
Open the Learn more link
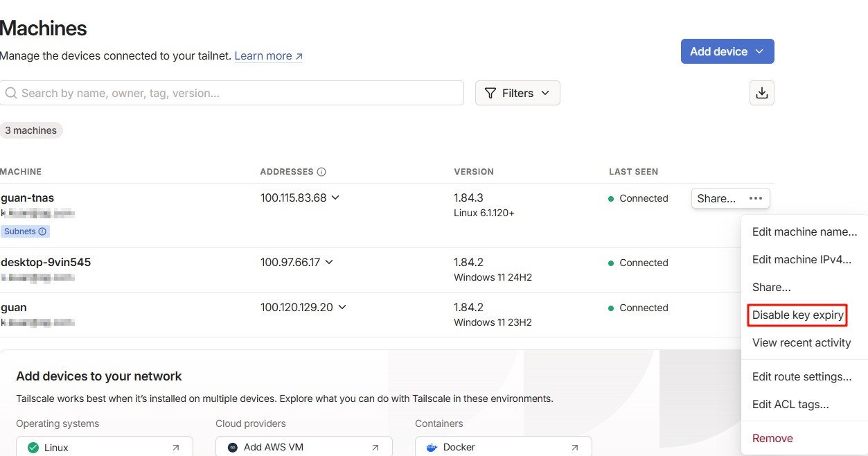269,56
